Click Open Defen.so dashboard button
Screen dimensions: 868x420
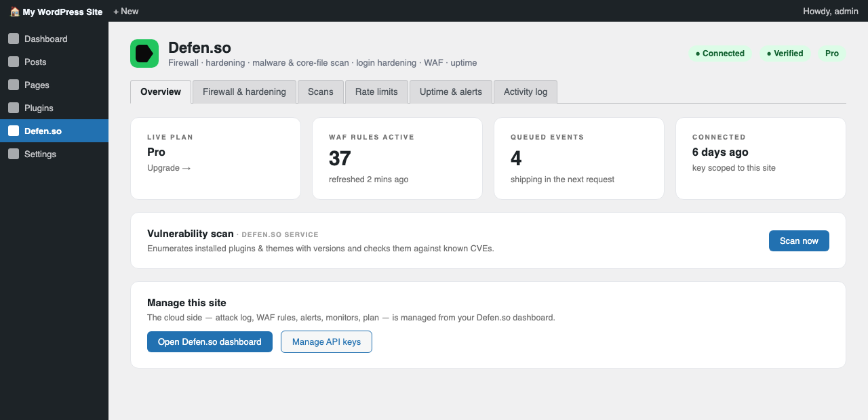point(210,342)
